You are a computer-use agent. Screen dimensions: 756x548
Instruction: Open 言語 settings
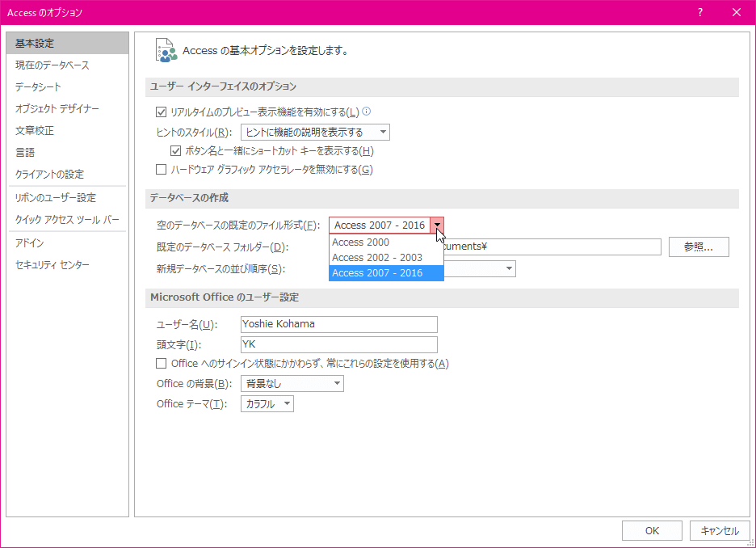coord(68,153)
